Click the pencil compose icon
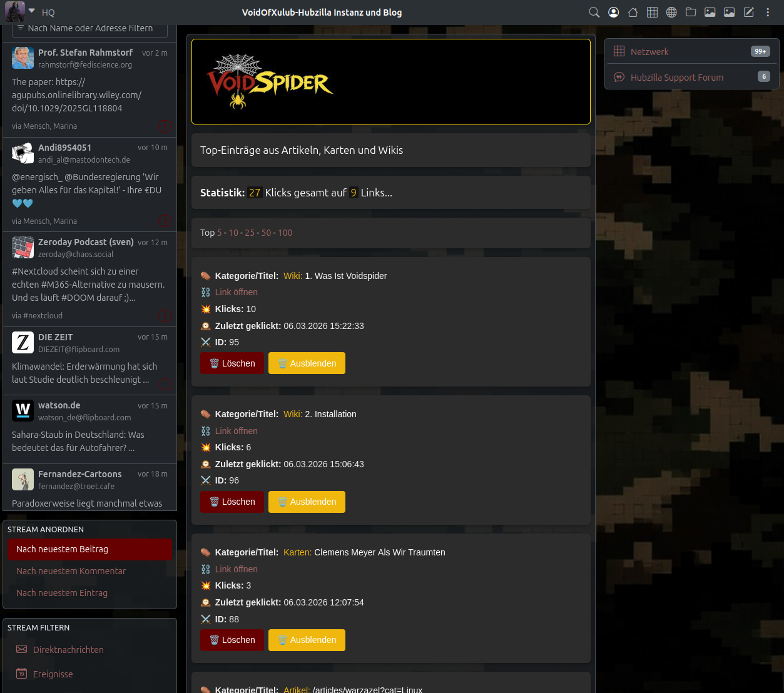Screen dimensions: 784x693 (748, 13)
